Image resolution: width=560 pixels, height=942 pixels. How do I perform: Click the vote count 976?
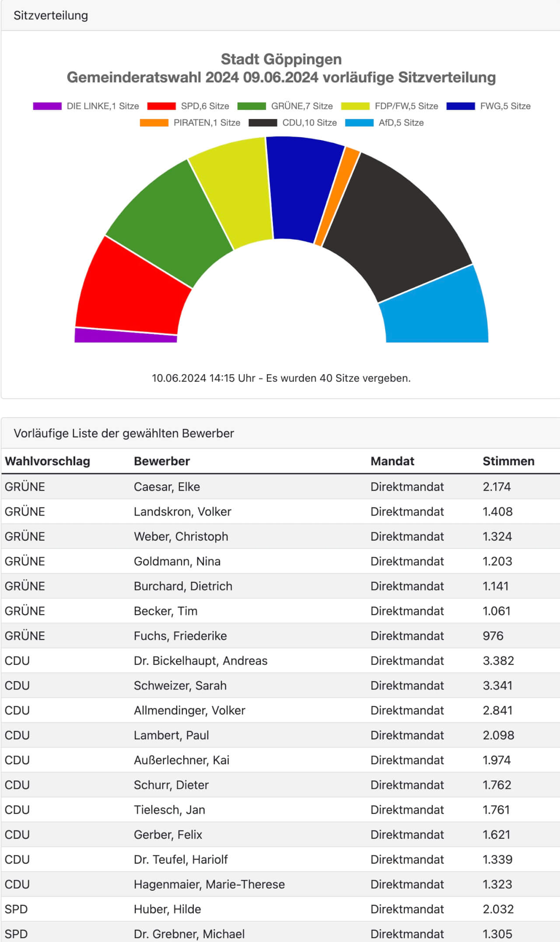click(x=493, y=636)
